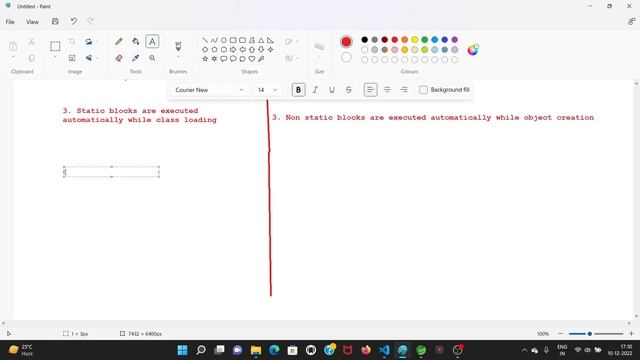Image resolution: width=640 pixels, height=360 pixels.
Task: Pick the Oval shape
Action: coord(224,40)
